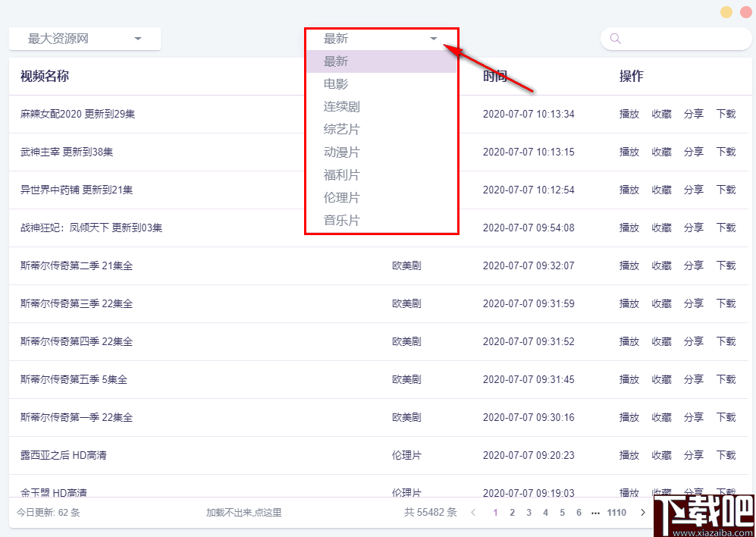This screenshot has width=756, height=537.
Task: Open the 最大资源网 source dropdown
Action: 83,38
